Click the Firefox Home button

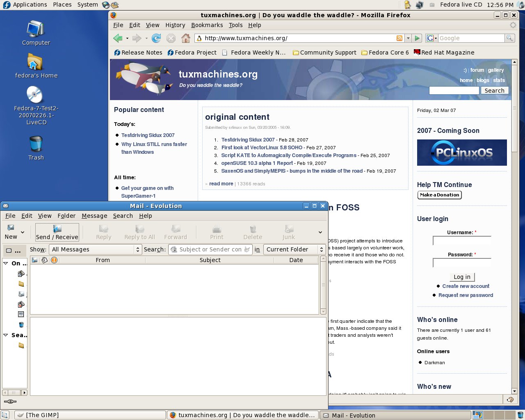[x=186, y=38]
